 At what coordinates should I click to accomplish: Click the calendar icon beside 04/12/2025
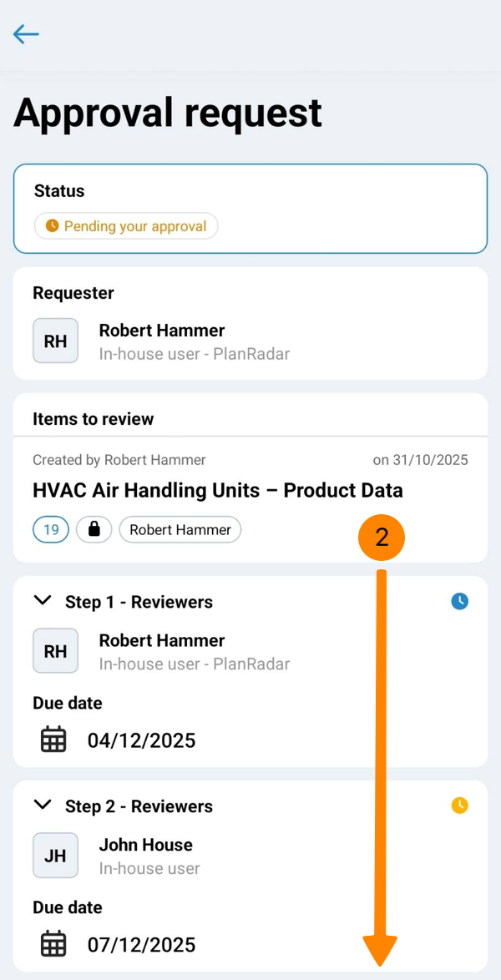(53, 740)
